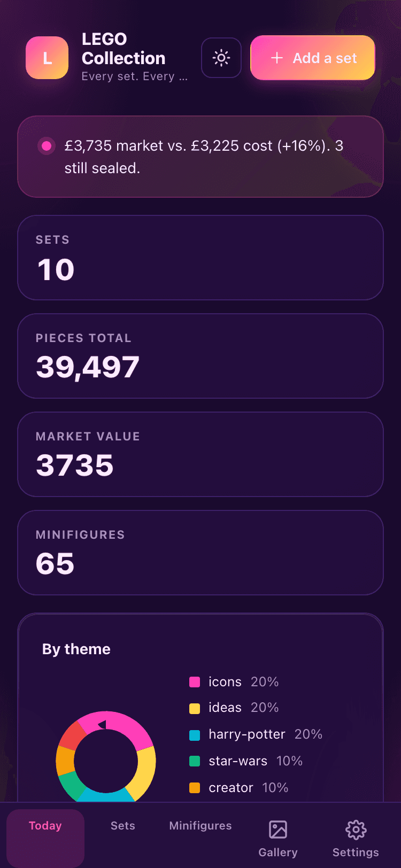401x868 pixels.
Task: Open the Gallery image icon
Action: point(278,830)
